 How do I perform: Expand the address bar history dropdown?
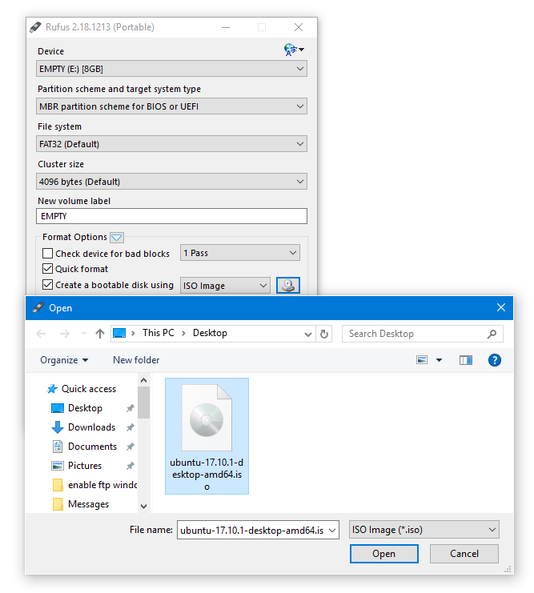[308, 334]
